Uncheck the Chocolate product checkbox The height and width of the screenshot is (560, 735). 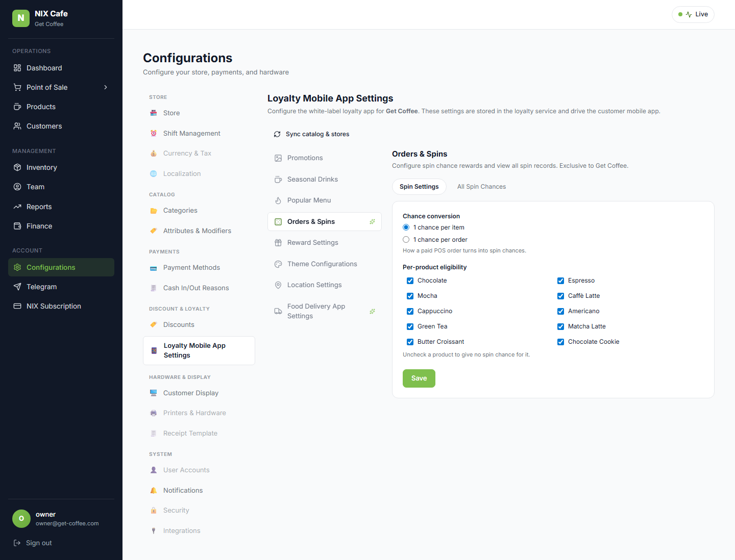[410, 281]
